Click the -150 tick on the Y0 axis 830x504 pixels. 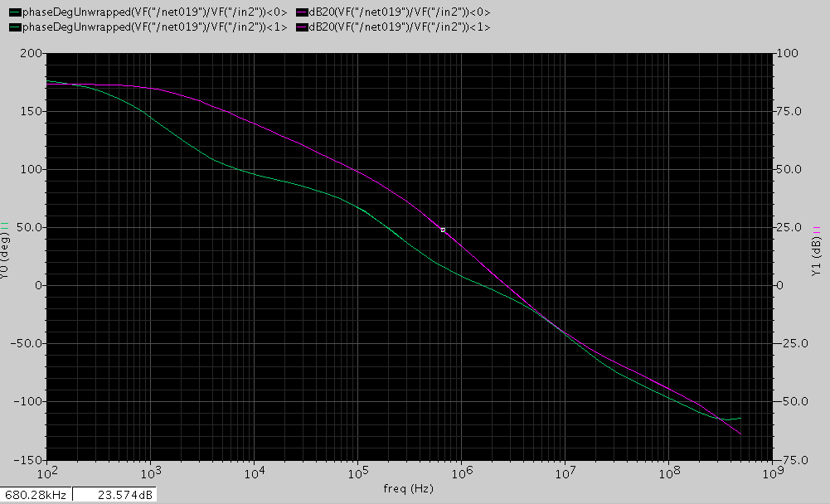(x=27, y=459)
